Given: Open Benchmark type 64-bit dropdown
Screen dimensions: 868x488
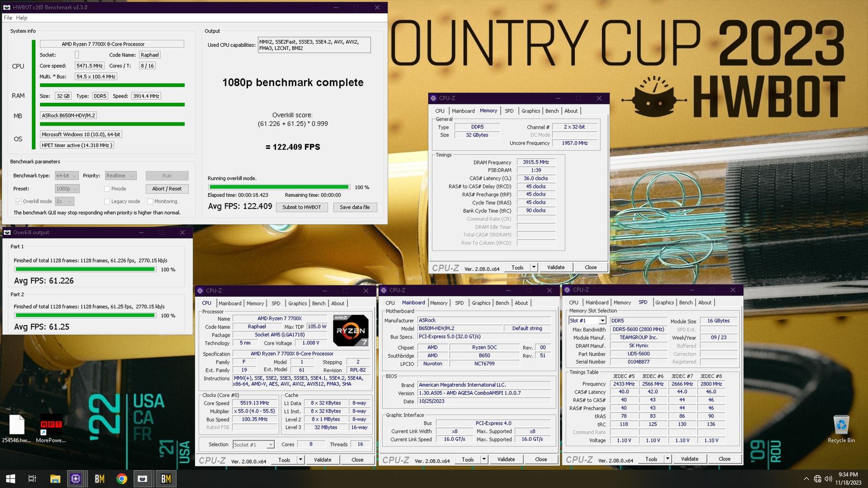Looking at the screenshot, I should (67, 176).
